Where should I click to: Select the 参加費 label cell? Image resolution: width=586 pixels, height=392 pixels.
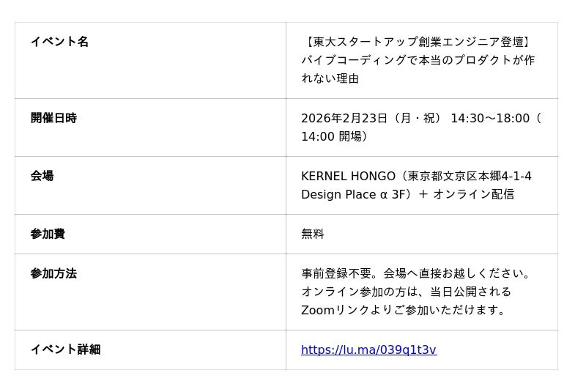click(48, 234)
